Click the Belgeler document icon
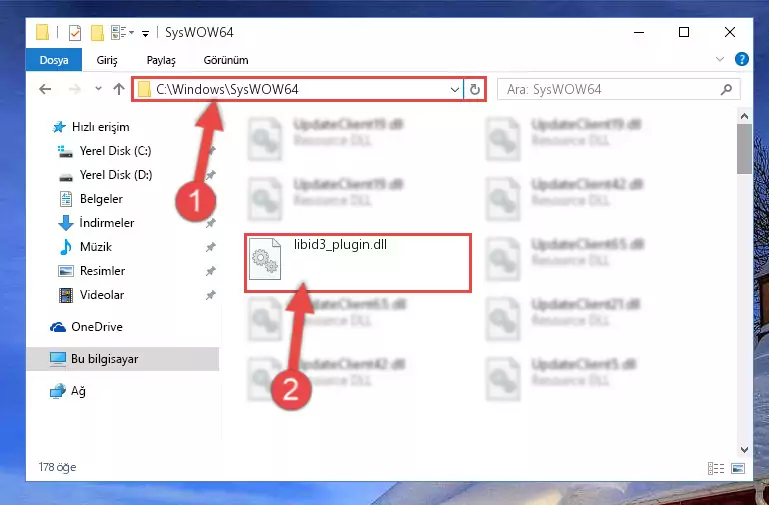This screenshot has width=769, height=505. click(x=66, y=199)
